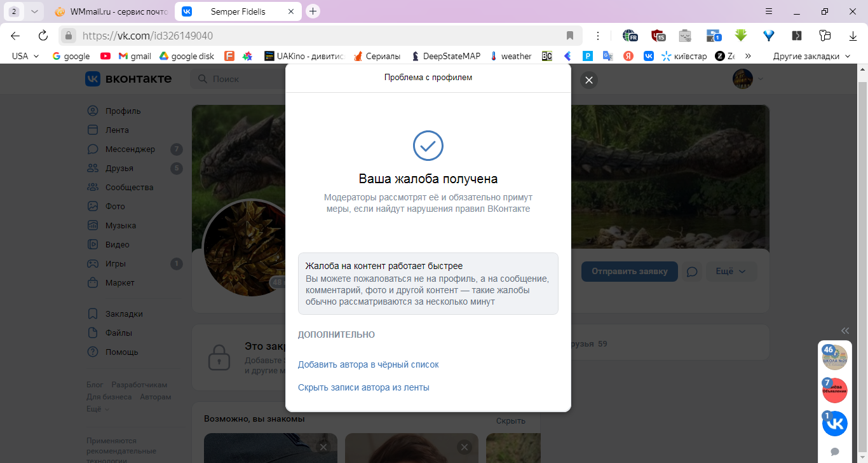Click the FR globe extension icon

[630, 36]
